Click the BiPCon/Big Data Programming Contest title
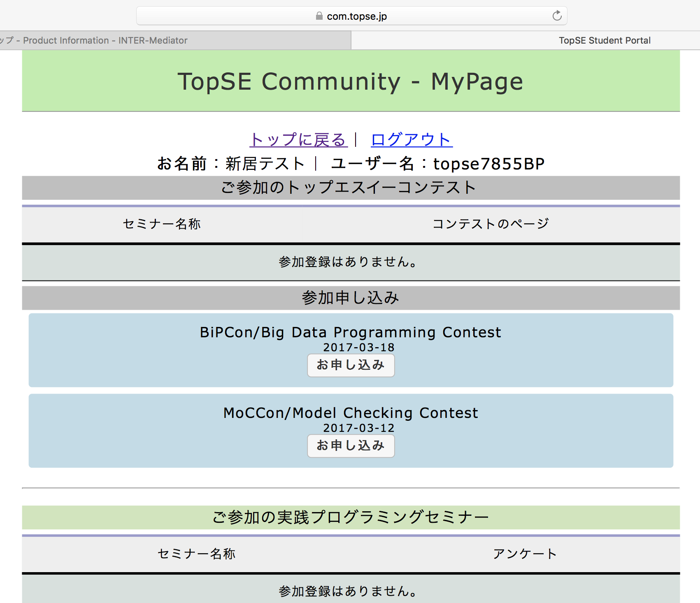This screenshot has height=603, width=700. [x=350, y=332]
